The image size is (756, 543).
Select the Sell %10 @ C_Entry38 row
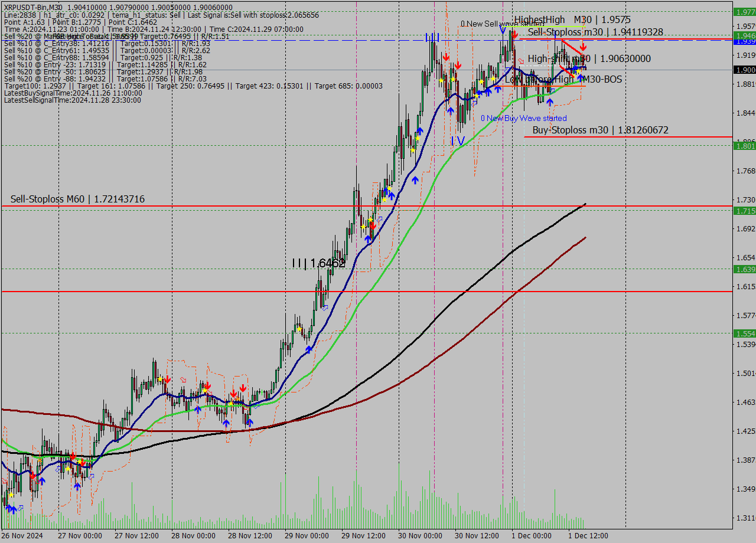[107, 44]
